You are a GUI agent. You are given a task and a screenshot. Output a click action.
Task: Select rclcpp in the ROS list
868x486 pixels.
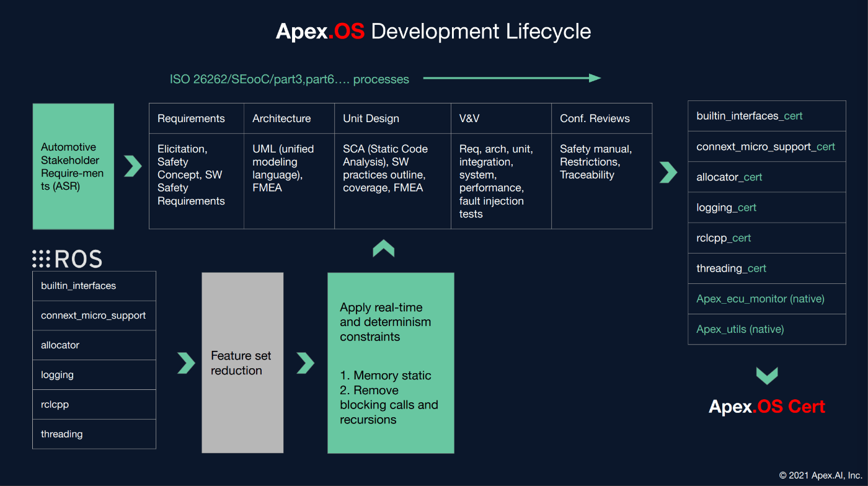point(94,405)
